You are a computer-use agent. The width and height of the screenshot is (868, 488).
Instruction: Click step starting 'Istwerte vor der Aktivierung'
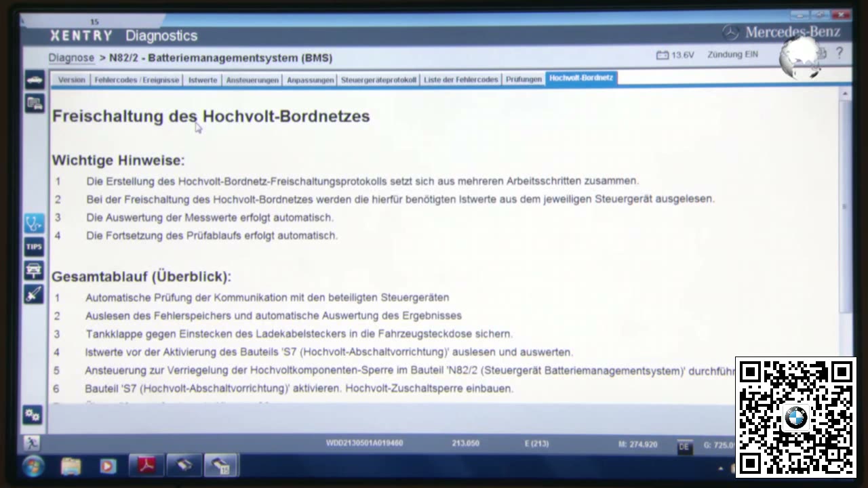(329, 352)
